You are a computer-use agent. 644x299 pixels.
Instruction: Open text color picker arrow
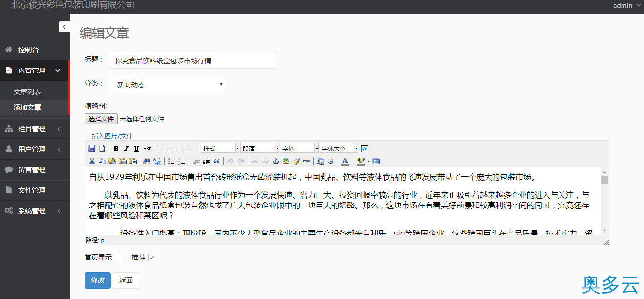point(353,161)
